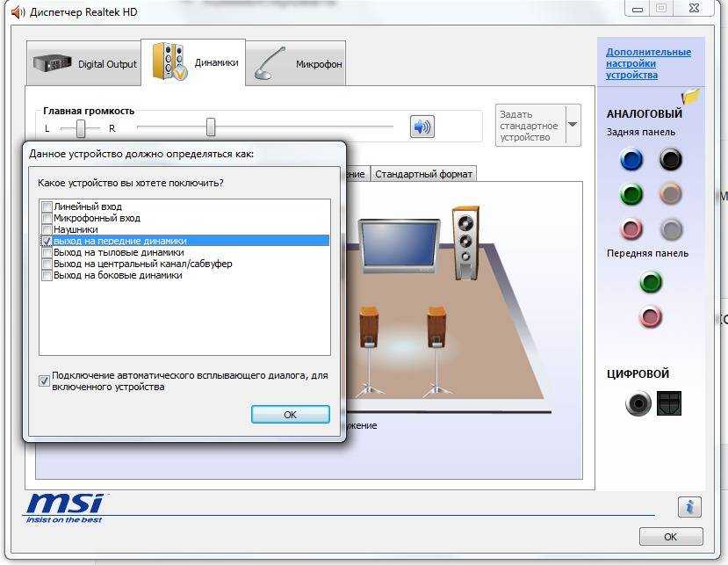Click the pink front panel jack
Viewport: 728px width, 565px height.
650,317
